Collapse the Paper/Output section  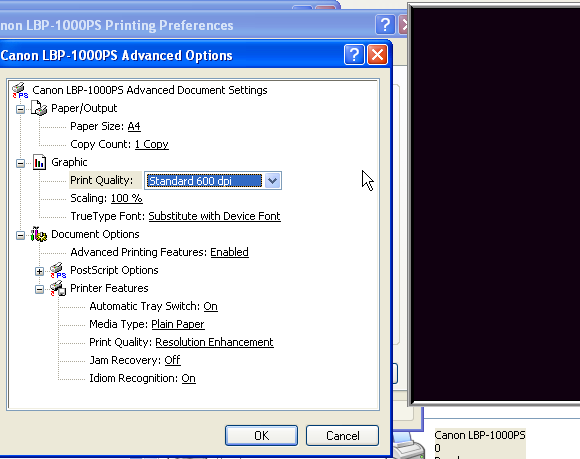[21, 109]
